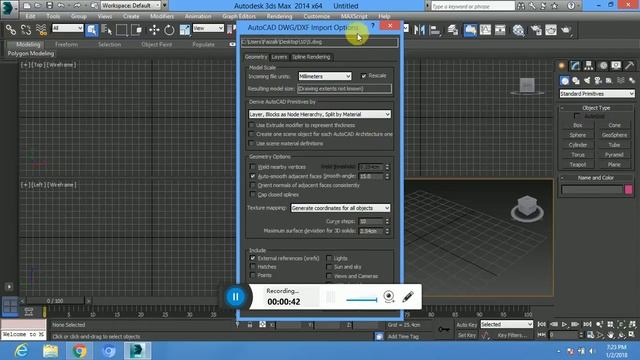Enable Use Extrude modifier to represent thickness
Viewport: 640px width, 360px height.
pos(251,125)
